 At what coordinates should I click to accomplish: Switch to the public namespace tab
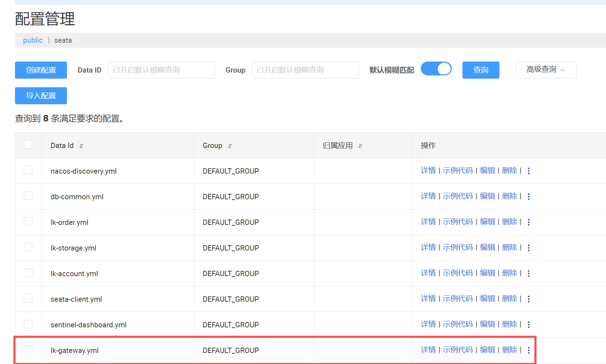pos(33,40)
